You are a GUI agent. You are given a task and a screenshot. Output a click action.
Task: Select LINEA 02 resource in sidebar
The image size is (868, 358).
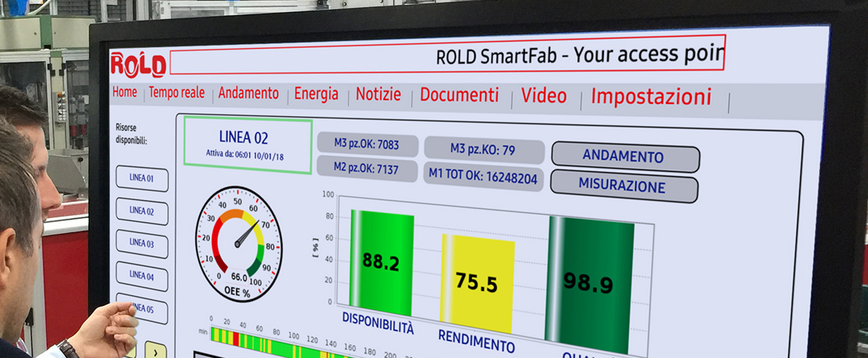coord(142,211)
